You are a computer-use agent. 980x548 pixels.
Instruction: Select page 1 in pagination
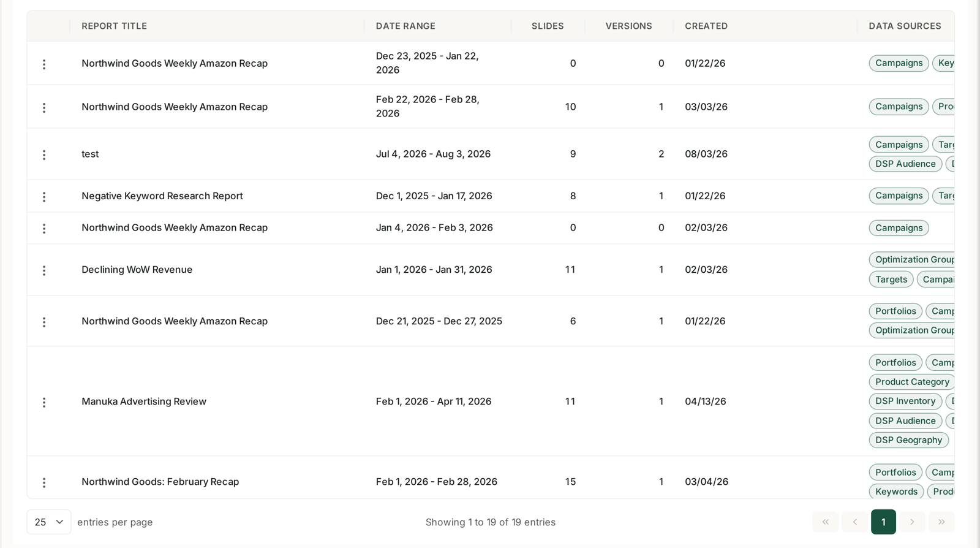tap(883, 522)
